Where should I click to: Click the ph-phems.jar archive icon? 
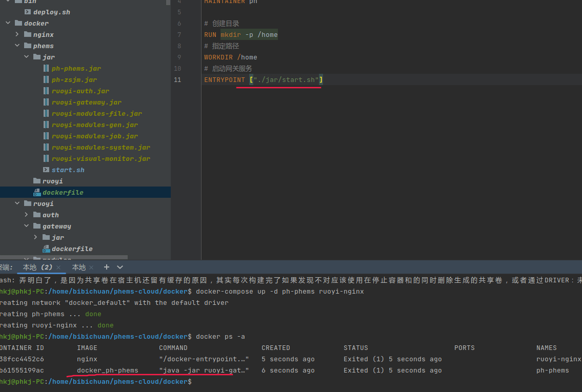(46, 68)
